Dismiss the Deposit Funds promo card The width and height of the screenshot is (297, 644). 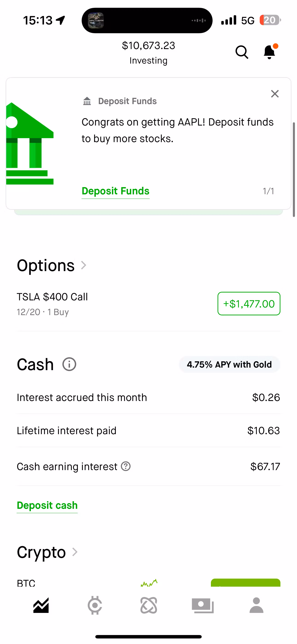coord(275,94)
